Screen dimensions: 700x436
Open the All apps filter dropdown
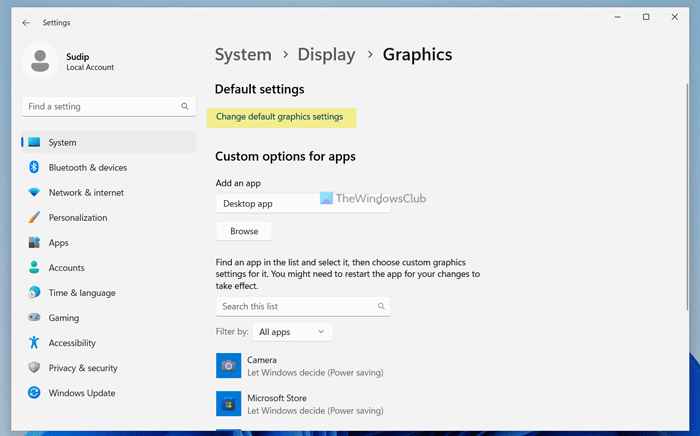tap(292, 332)
